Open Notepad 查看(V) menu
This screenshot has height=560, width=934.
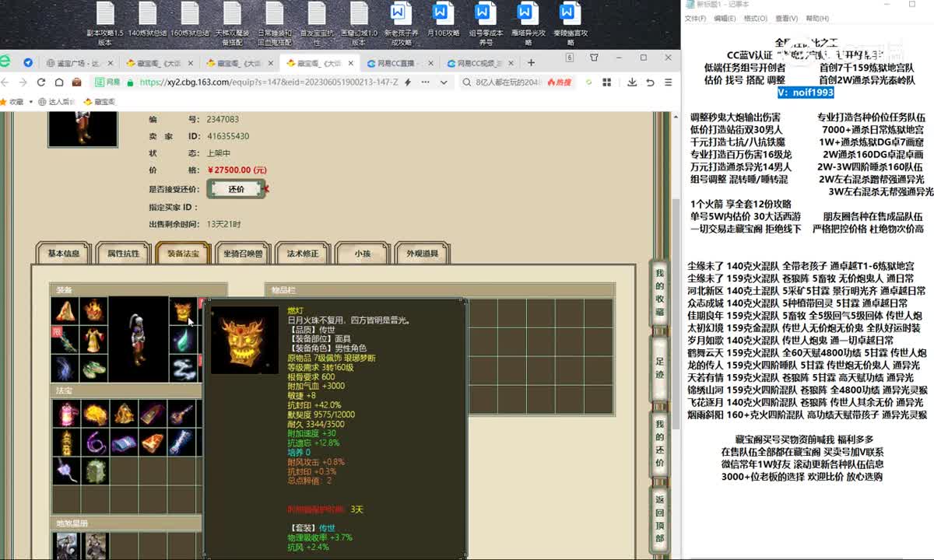(786, 18)
